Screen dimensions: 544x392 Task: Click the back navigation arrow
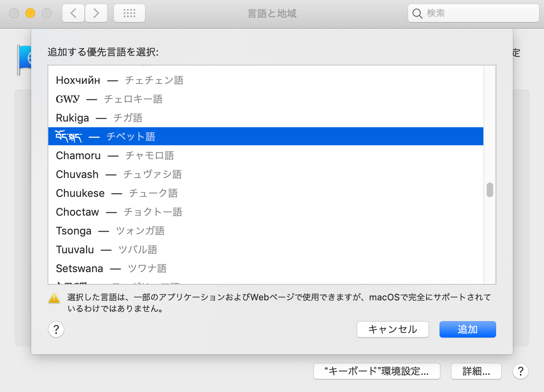(x=74, y=14)
